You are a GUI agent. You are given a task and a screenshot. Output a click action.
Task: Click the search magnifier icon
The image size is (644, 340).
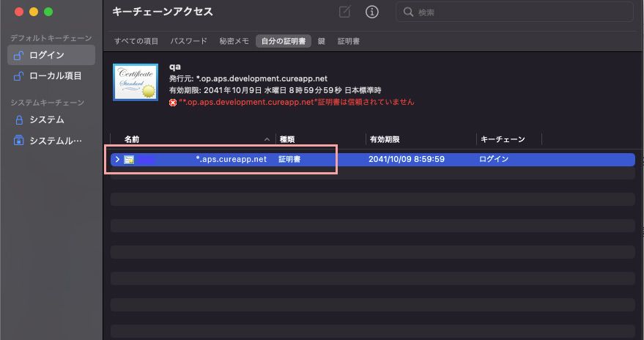pyautogui.click(x=408, y=12)
